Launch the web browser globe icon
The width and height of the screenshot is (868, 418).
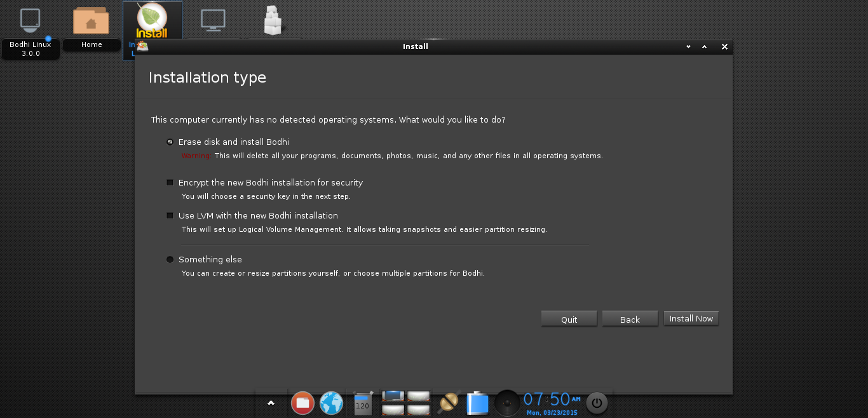tap(331, 403)
